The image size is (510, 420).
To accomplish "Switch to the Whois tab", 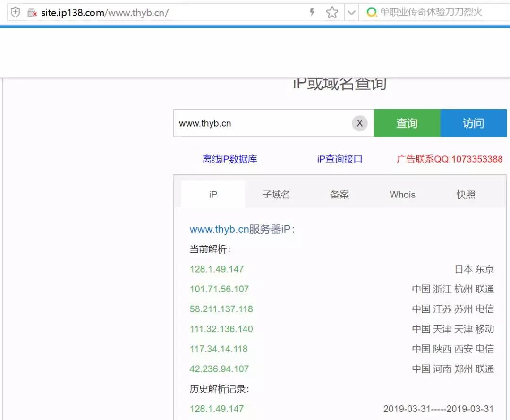I will pos(402,194).
